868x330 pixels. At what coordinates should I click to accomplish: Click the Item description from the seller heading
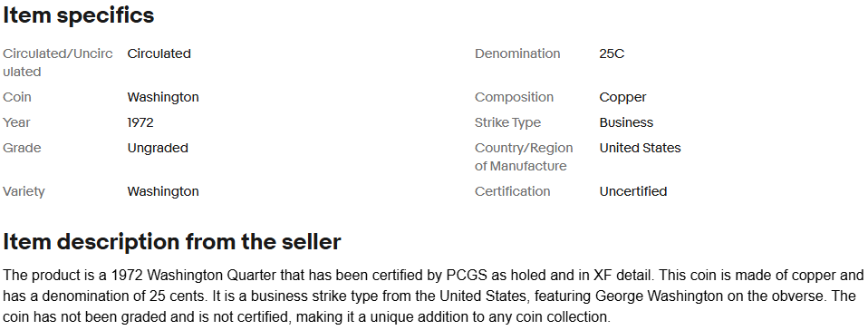(171, 242)
